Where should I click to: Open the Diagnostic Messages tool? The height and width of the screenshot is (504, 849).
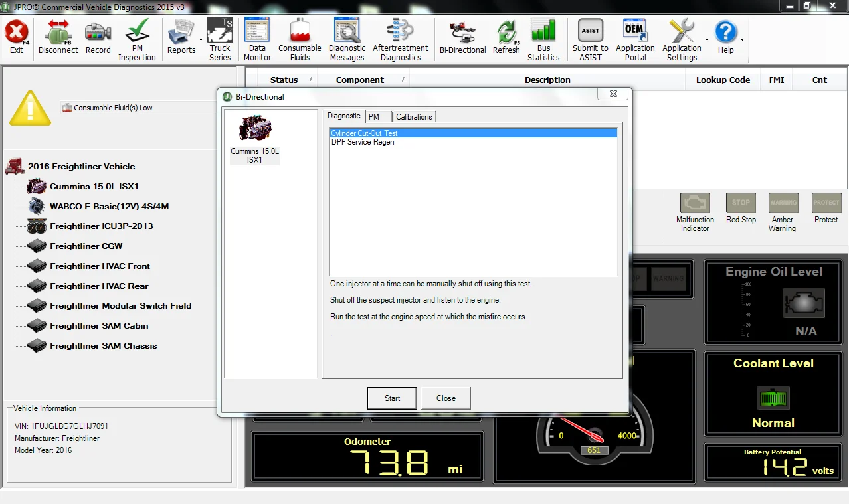tap(347, 40)
